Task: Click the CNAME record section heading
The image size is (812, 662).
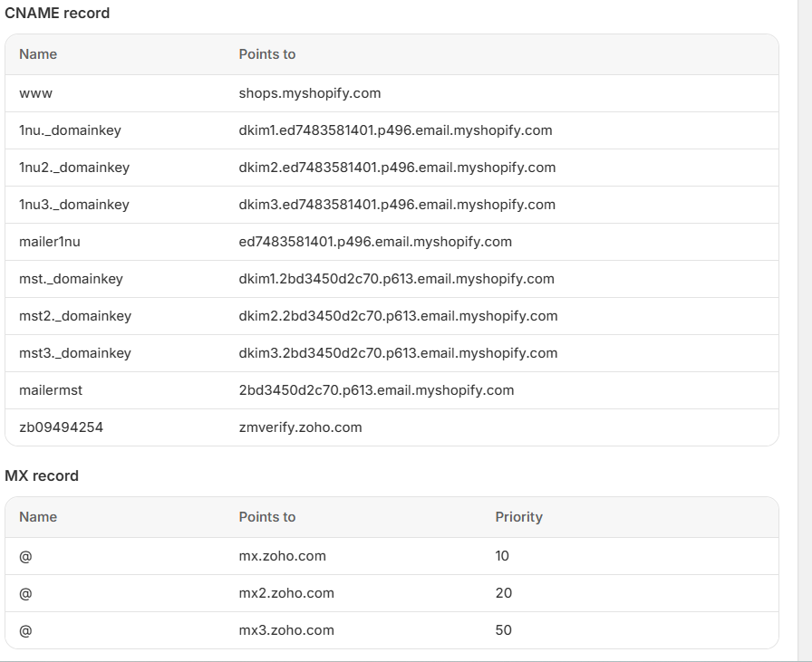Action: (x=57, y=13)
